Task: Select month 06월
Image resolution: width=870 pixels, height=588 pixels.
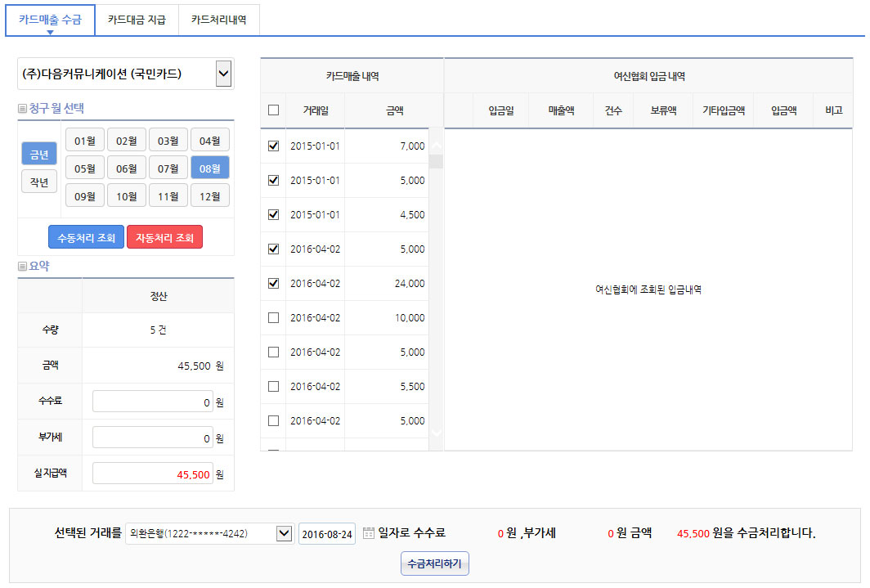Action: tap(127, 168)
